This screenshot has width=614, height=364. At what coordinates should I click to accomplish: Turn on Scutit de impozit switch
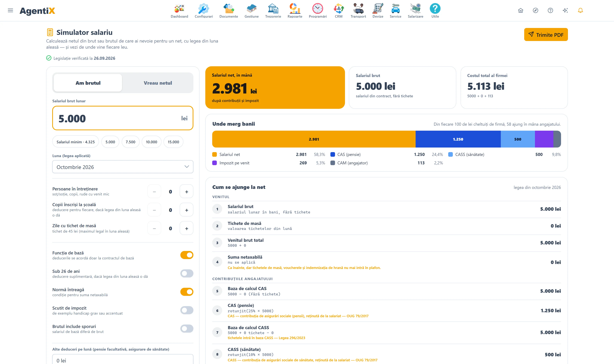(187, 310)
